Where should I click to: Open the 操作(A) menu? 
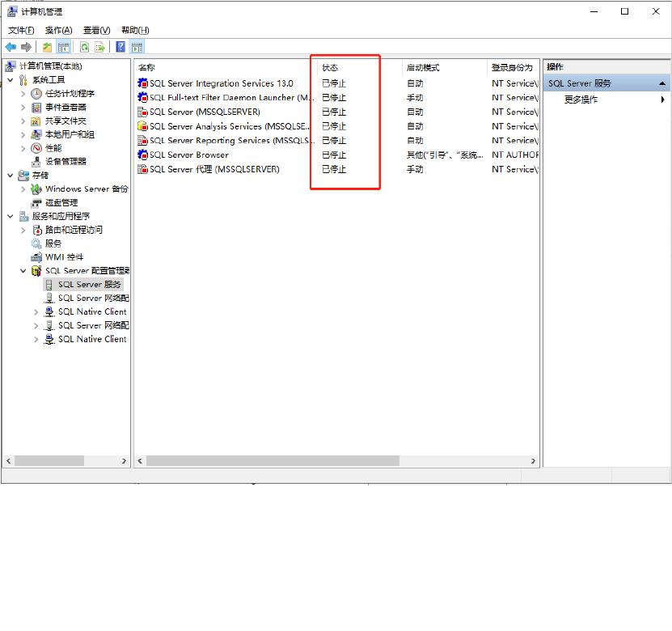click(x=58, y=30)
